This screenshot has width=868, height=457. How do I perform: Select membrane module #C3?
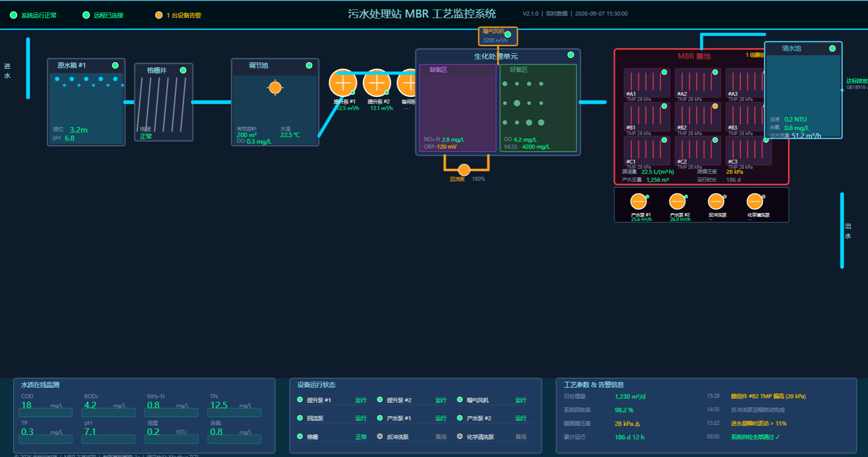748,151
